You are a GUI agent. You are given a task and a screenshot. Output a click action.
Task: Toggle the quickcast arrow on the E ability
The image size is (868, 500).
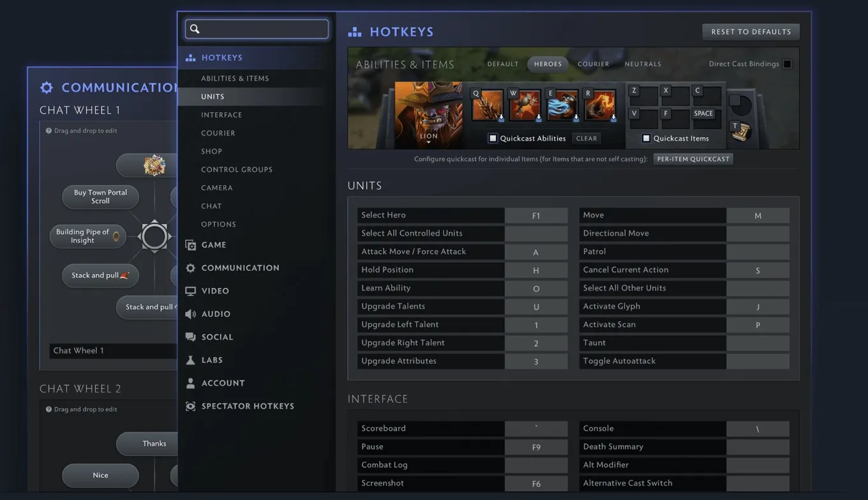[x=576, y=118]
